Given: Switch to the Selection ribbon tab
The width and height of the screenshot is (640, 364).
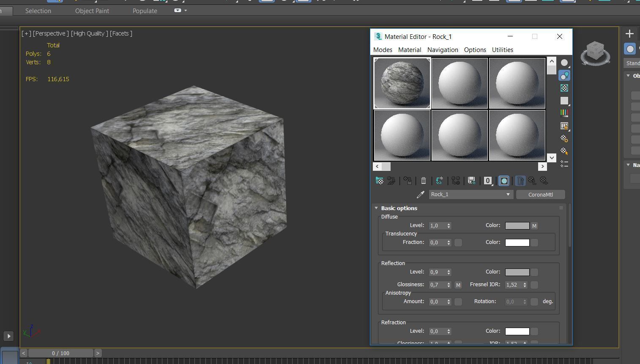Looking at the screenshot, I should coord(38,11).
